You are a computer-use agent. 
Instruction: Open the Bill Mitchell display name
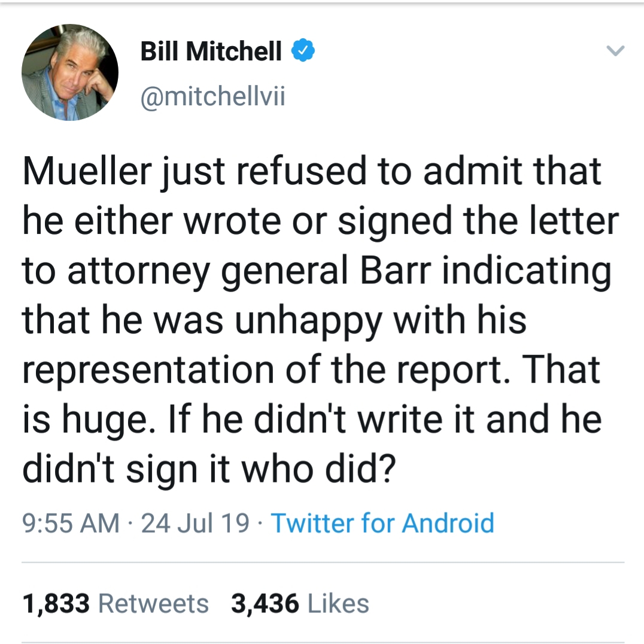click(x=211, y=51)
